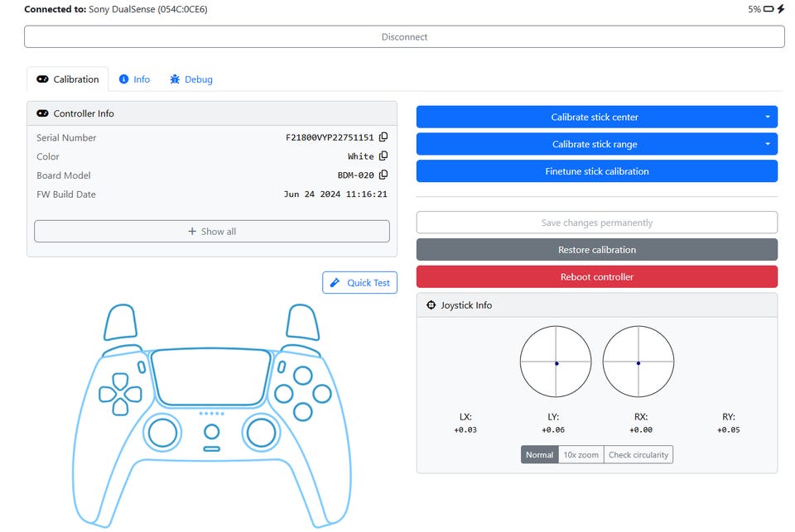The height and width of the screenshot is (532, 795).
Task: Click the right stick position circle
Action: tap(638, 362)
